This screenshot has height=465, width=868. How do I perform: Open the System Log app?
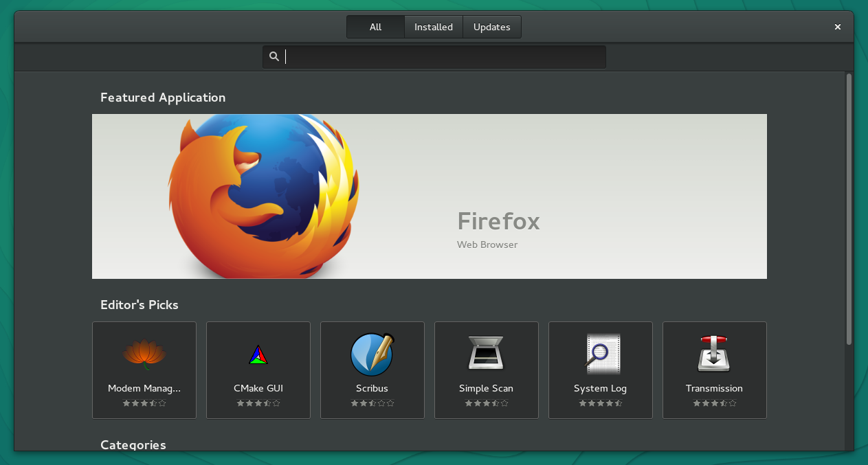coord(600,354)
